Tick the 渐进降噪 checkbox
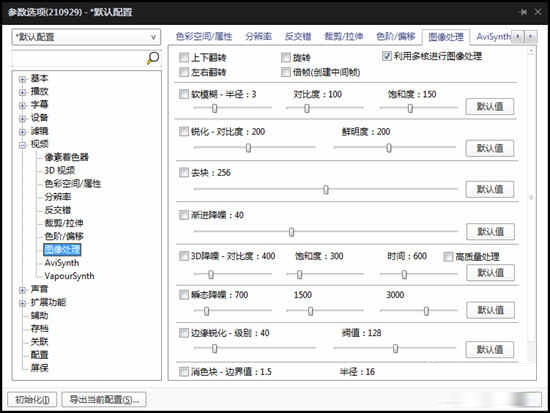The height and width of the screenshot is (413, 550). (184, 214)
